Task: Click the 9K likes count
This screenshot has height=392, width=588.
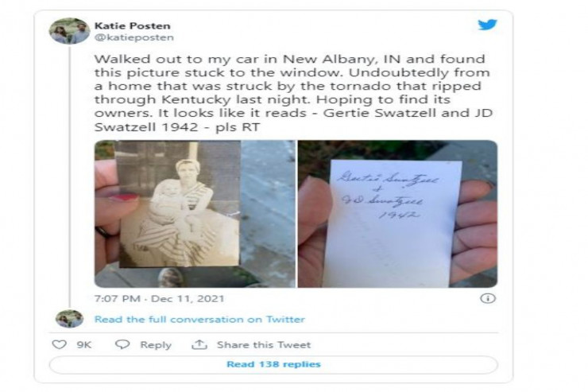Action: tap(84, 345)
